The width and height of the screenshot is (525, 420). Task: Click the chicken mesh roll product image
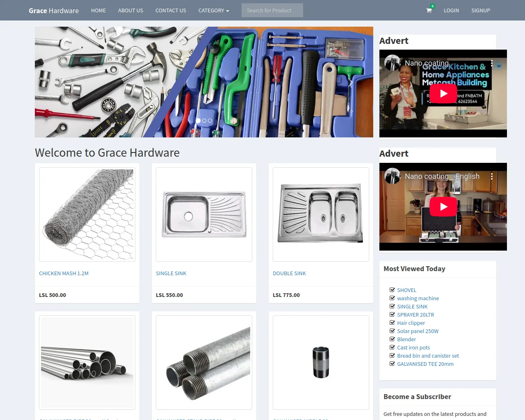coord(87,215)
